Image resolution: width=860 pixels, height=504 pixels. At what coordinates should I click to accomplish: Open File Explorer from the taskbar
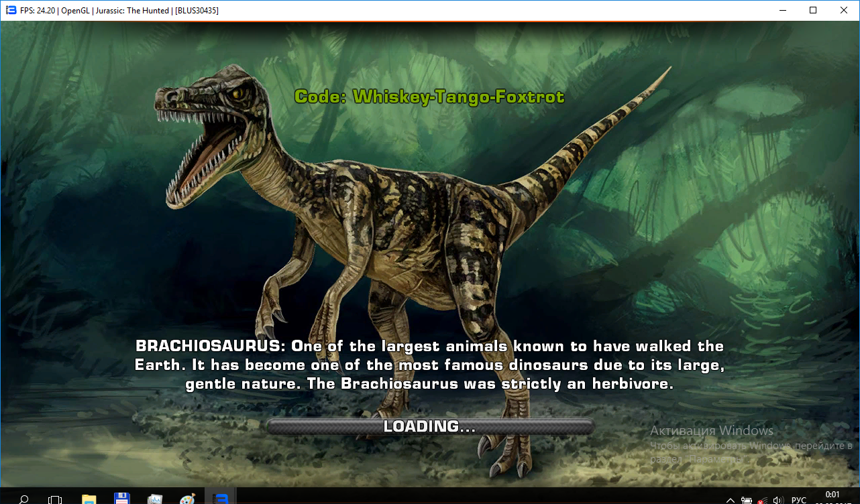click(89, 499)
